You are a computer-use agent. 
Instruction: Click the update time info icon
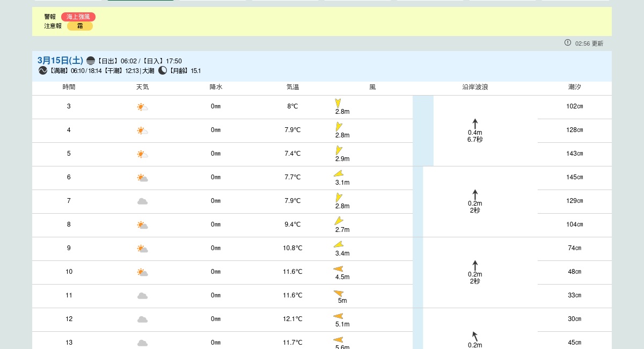[x=567, y=43]
